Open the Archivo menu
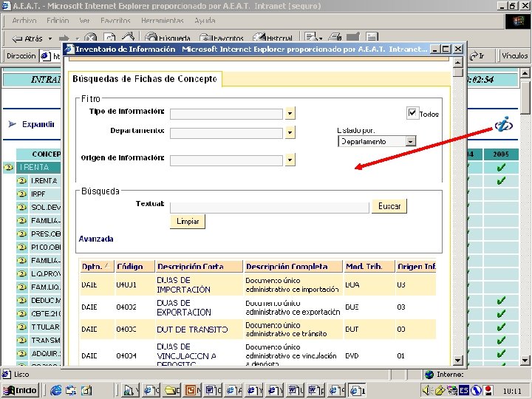The width and height of the screenshot is (532, 399). pyautogui.click(x=24, y=21)
